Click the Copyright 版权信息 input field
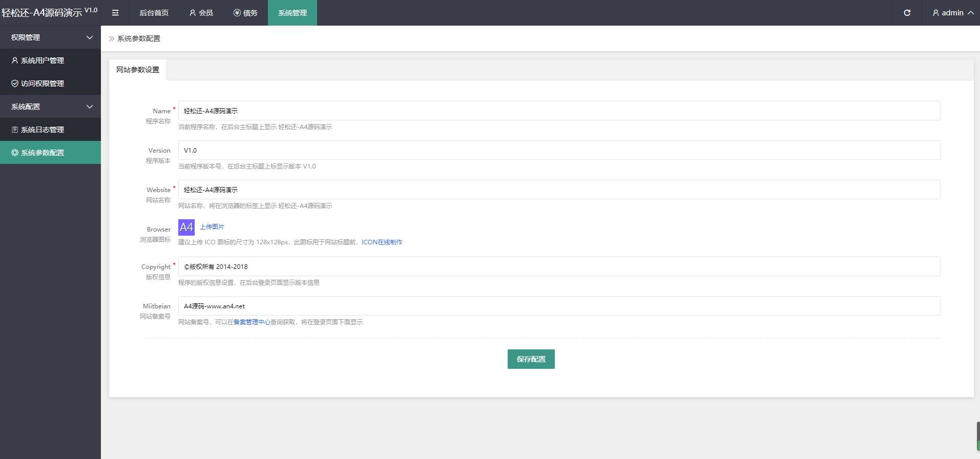Viewport: 980px width, 459px height. (558, 266)
